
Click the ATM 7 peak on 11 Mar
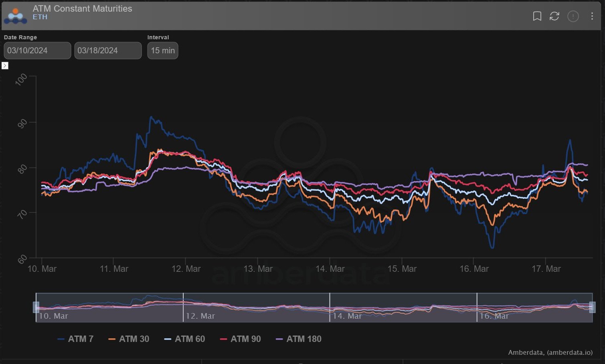pos(151,117)
